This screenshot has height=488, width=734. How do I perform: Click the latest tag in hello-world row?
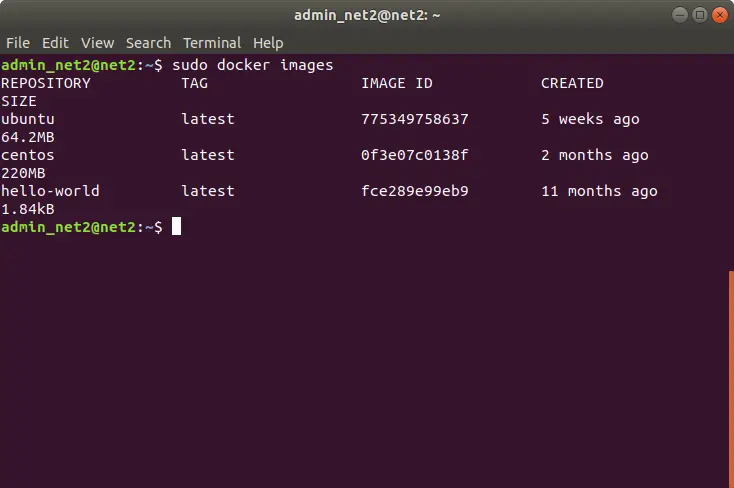coord(208,191)
